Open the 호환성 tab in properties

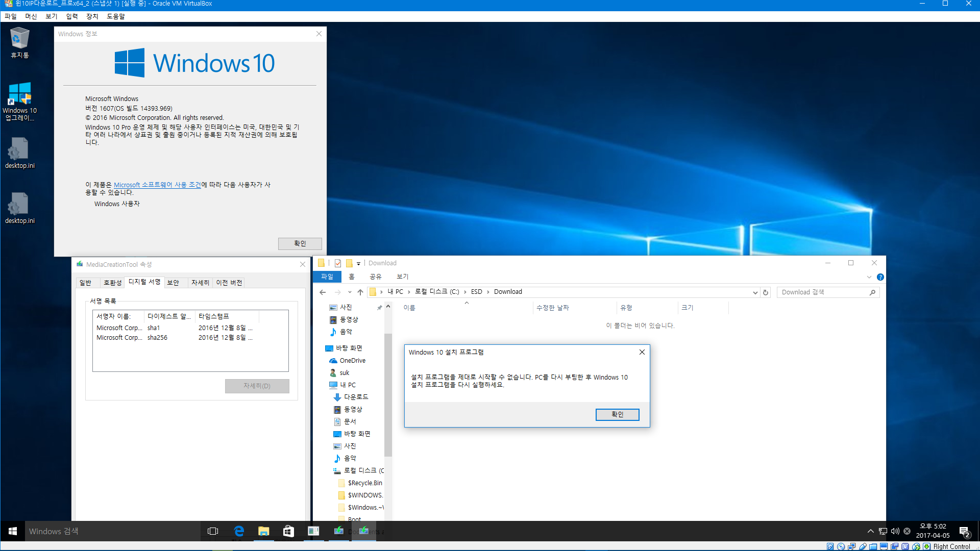pos(113,283)
